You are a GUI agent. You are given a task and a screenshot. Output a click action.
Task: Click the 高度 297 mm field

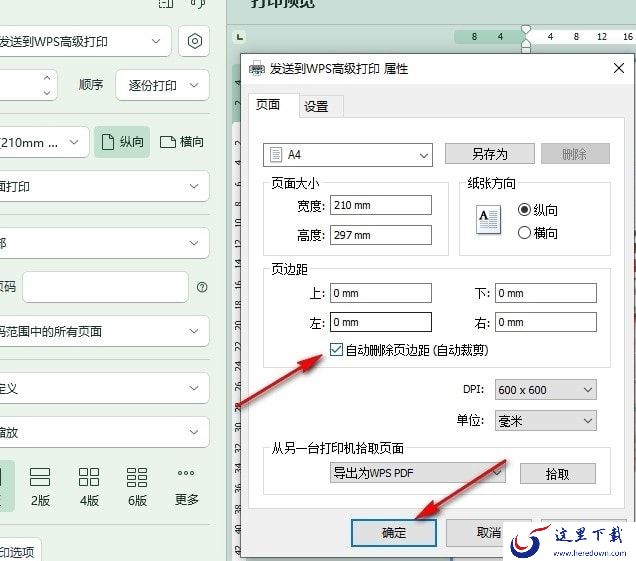click(x=380, y=235)
